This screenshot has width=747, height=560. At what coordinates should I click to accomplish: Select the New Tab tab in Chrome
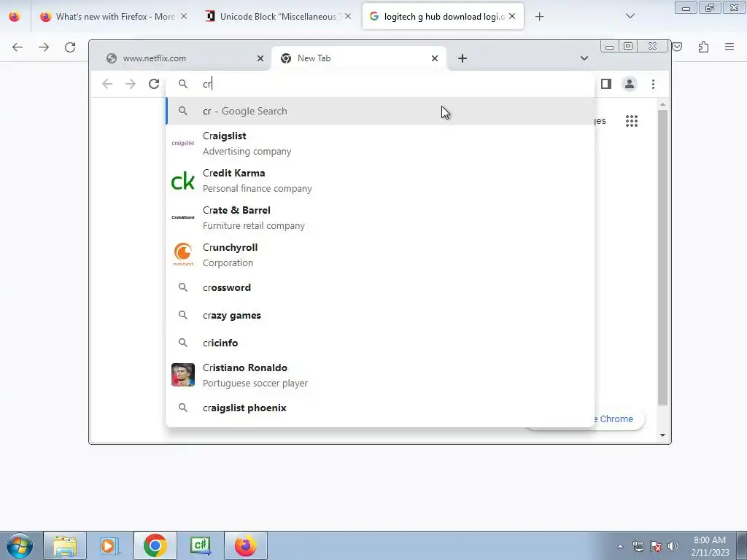[x=359, y=58]
